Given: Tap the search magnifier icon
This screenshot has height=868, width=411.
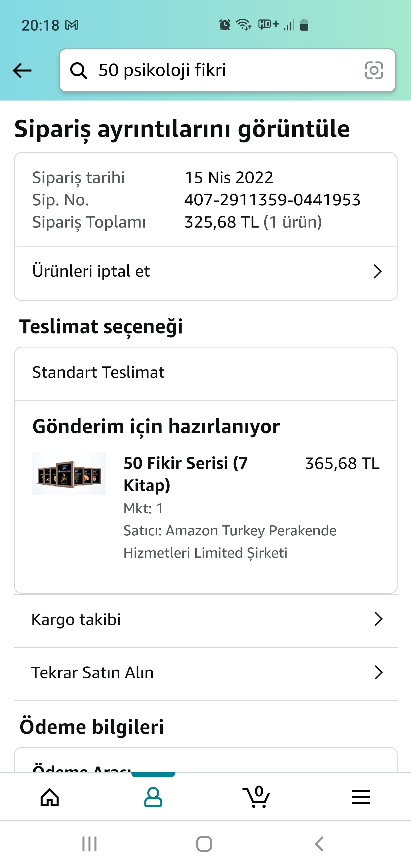Looking at the screenshot, I should click(78, 71).
